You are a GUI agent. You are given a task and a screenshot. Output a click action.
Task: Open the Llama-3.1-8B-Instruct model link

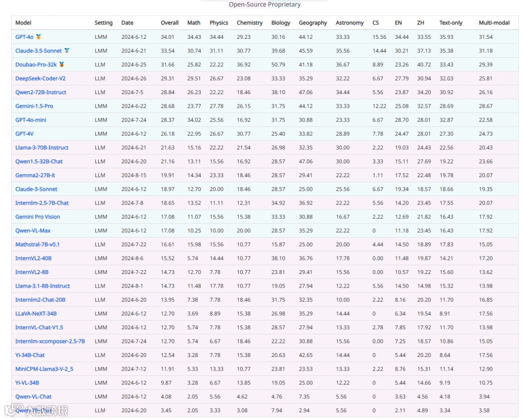pos(42,286)
